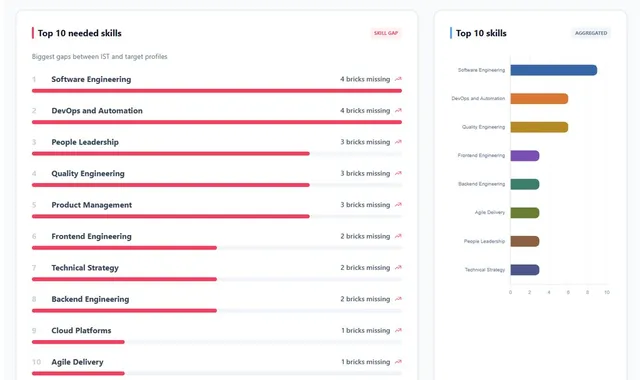This screenshot has width=640, height=380.
Task: Click trend arrow icon beside DevOps and Automation
Action: [398, 110]
